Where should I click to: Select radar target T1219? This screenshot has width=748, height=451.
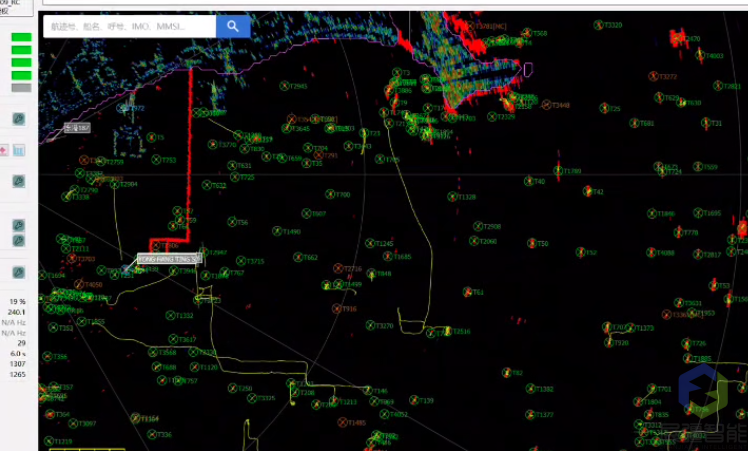click(49, 441)
